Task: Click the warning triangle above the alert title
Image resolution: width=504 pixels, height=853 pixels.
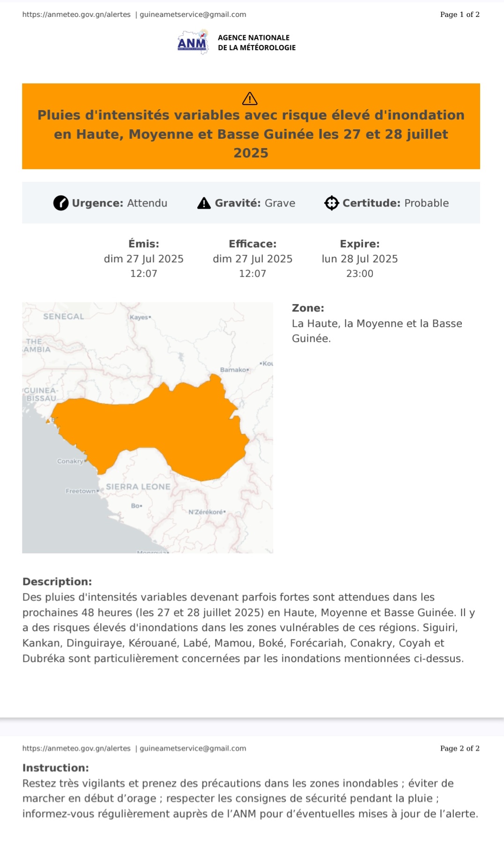Action: click(x=250, y=99)
